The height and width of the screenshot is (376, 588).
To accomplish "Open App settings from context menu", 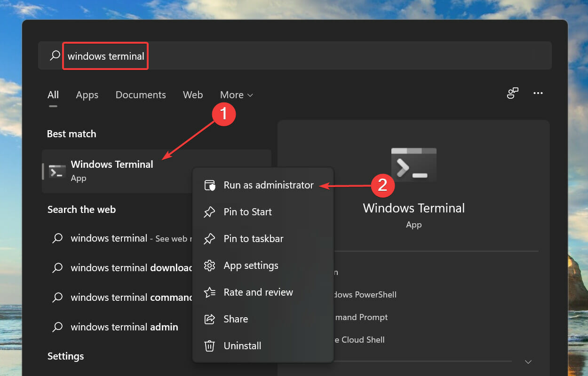I will coord(263,266).
